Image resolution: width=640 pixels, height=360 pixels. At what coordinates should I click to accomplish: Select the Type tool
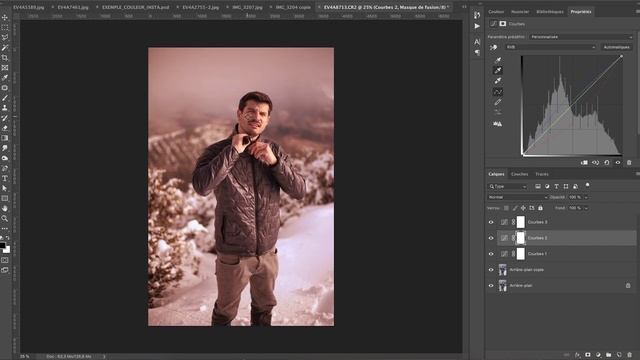click(5, 178)
